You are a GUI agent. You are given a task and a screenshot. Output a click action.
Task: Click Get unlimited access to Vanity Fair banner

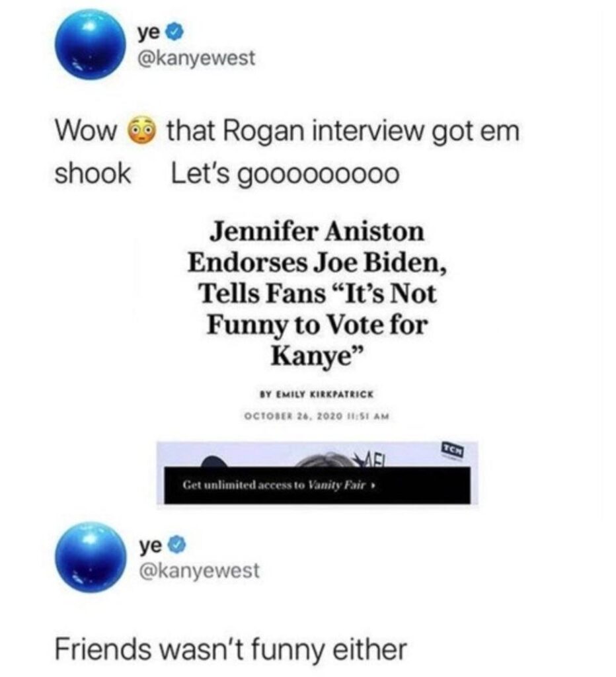pyautogui.click(x=317, y=485)
